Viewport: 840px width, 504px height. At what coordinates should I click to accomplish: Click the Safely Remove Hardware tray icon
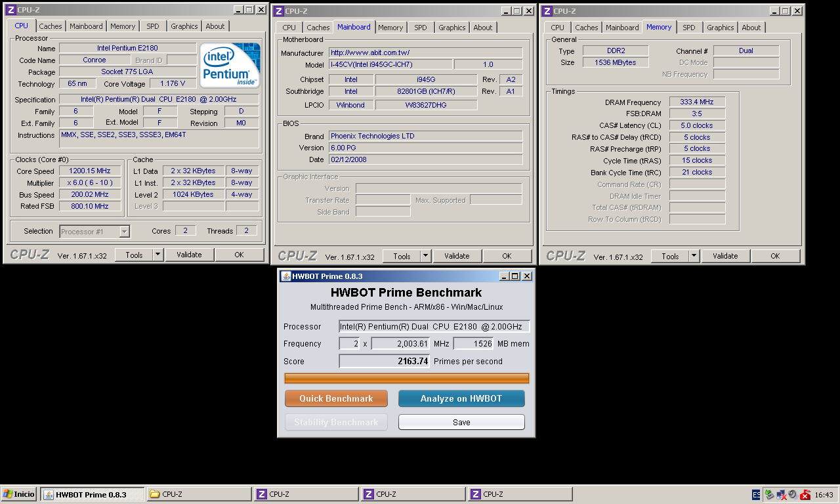tap(770, 495)
